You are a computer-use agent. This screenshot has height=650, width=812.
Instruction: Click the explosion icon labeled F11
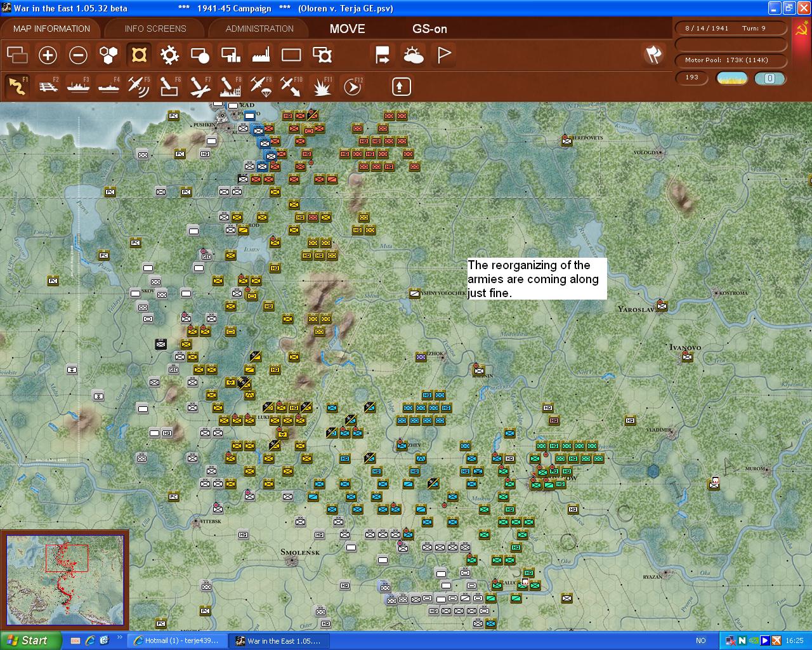pyautogui.click(x=322, y=86)
